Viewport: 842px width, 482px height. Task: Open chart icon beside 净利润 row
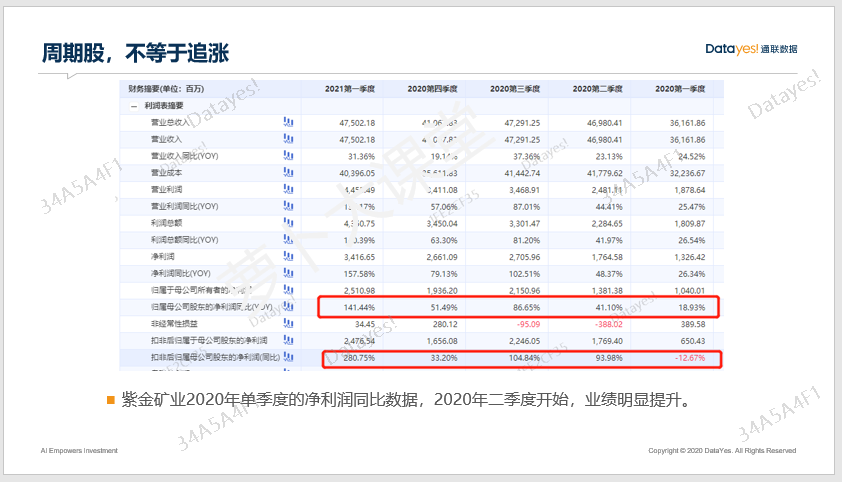tap(288, 256)
